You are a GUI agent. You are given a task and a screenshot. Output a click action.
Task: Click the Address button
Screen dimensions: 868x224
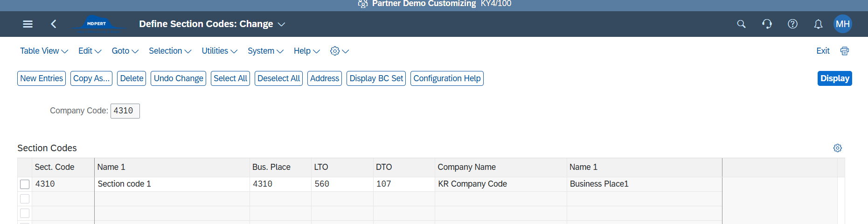[x=325, y=78]
